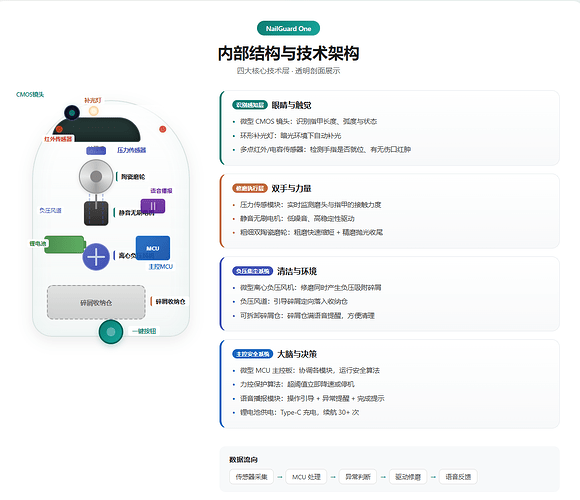Click the Type-C lithium battery bullet line
The image size is (580, 500).
click(x=299, y=412)
